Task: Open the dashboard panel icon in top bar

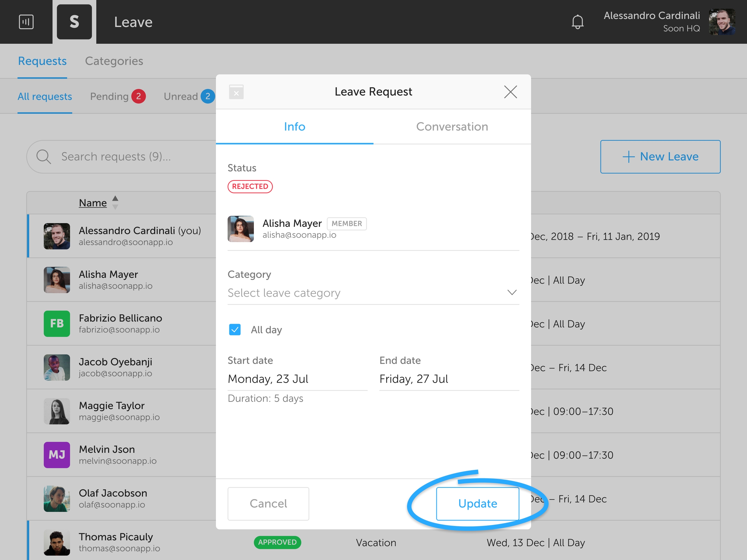Action: click(26, 22)
